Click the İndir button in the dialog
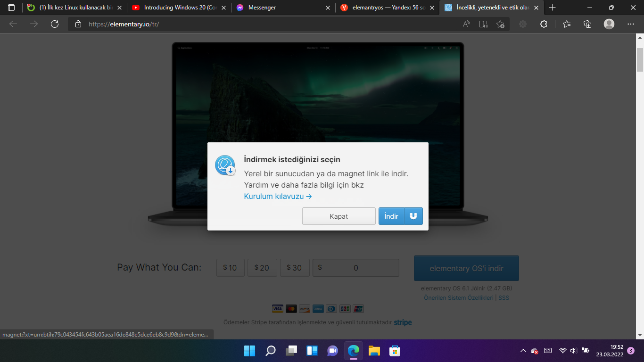The image size is (644, 362). coord(391,216)
